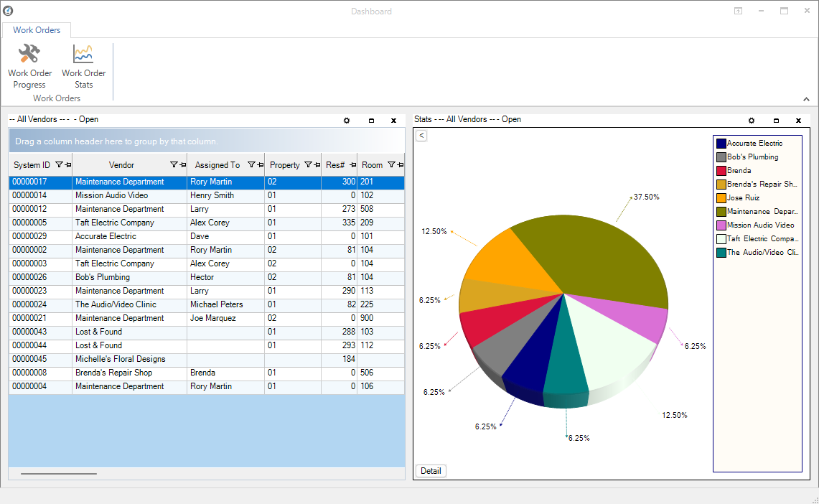
Task: Pin the Property column
Action: coord(317,164)
